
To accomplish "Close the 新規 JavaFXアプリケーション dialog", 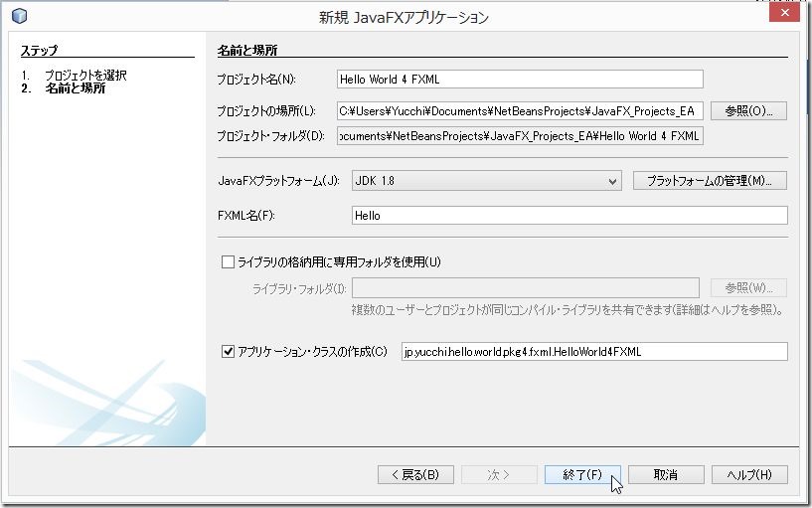I will [x=784, y=12].
